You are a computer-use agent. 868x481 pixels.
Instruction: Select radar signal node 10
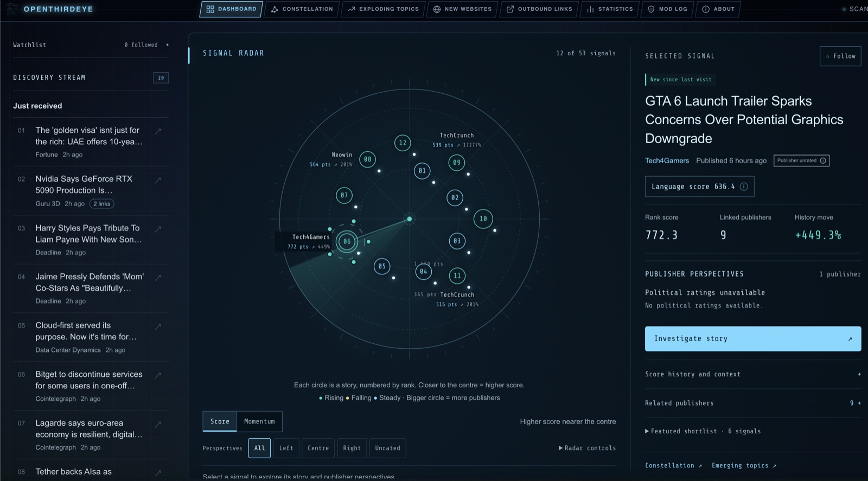(x=483, y=219)
